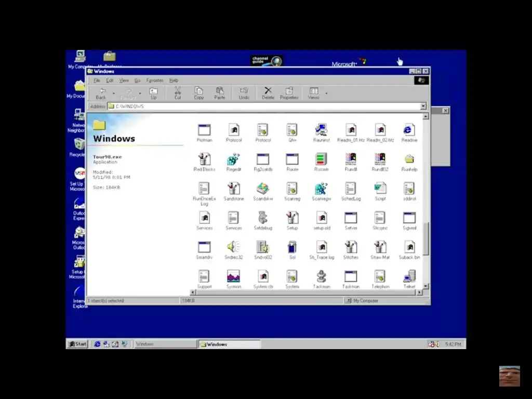Click the active Windows folder taskbar button
This screenshot has width=532, height=399.
coord(230,344)
